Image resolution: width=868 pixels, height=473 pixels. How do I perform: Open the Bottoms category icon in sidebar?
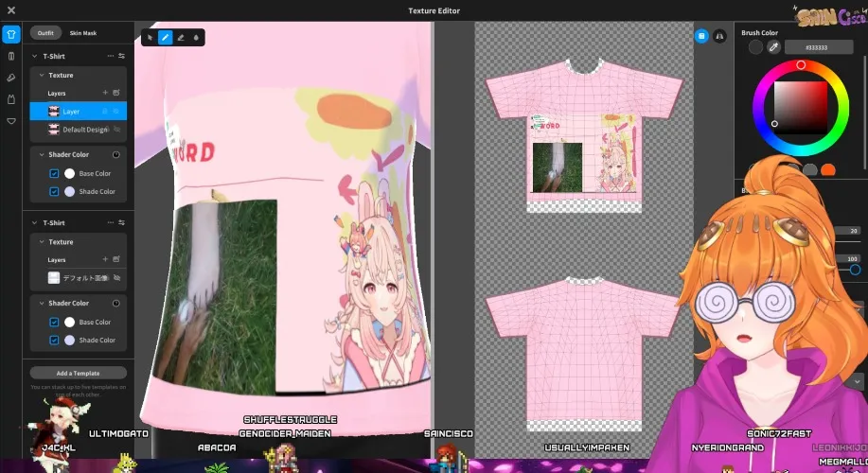[x=11, y=56]
